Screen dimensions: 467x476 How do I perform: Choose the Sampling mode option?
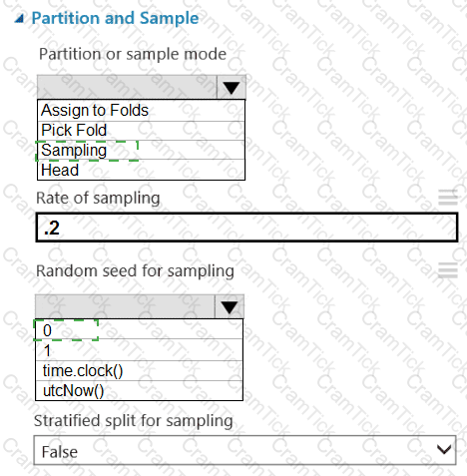click(141, 150)
